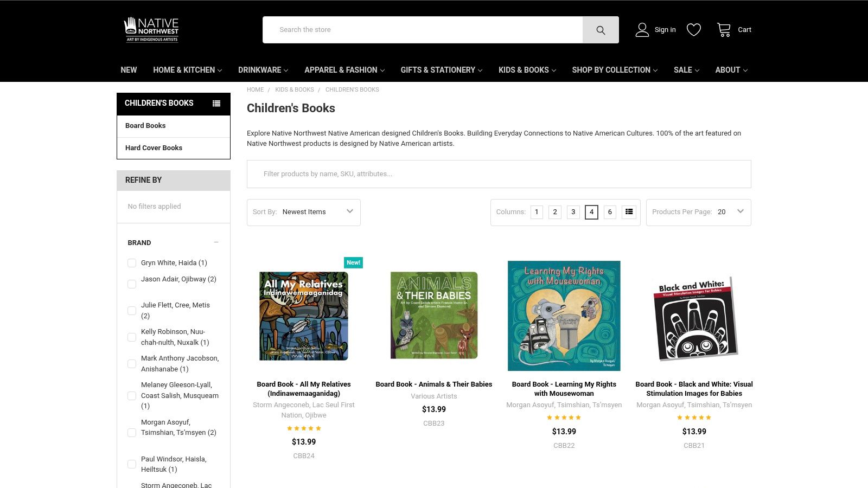This screenshot has width=868, height=488.
Task: Set columns to 2
Action: [555, 212]
